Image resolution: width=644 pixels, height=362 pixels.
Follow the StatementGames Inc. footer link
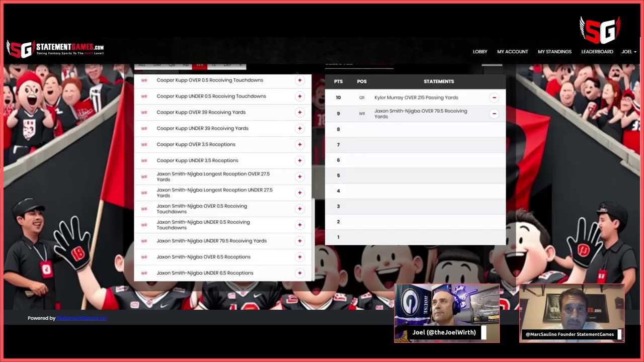[x=82, y=318]
